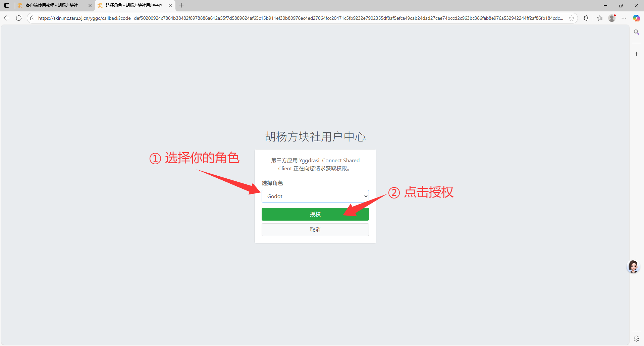Switch to the 客户端使用教程 tab
This screenshot has width=644, height=346.
(x=52, y=5)
